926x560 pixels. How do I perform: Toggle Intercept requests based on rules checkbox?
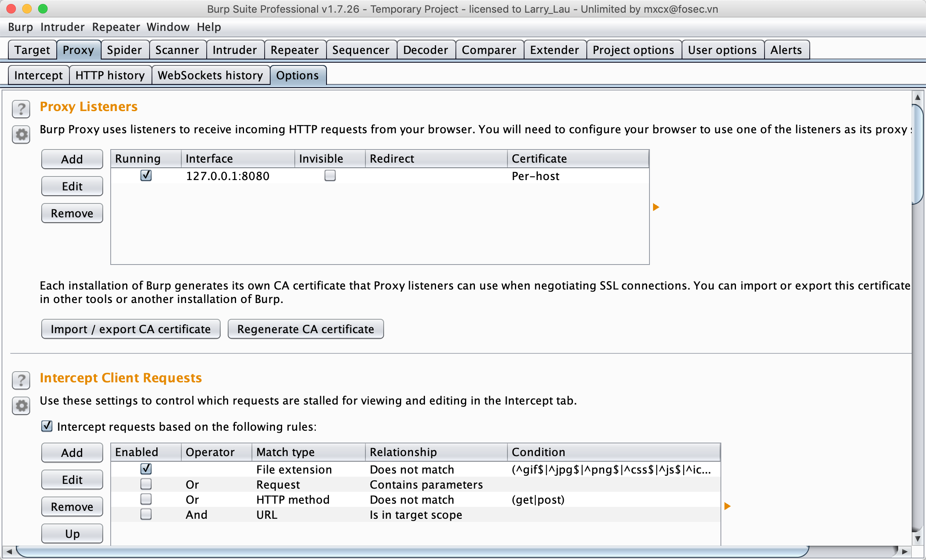(47, 426)
